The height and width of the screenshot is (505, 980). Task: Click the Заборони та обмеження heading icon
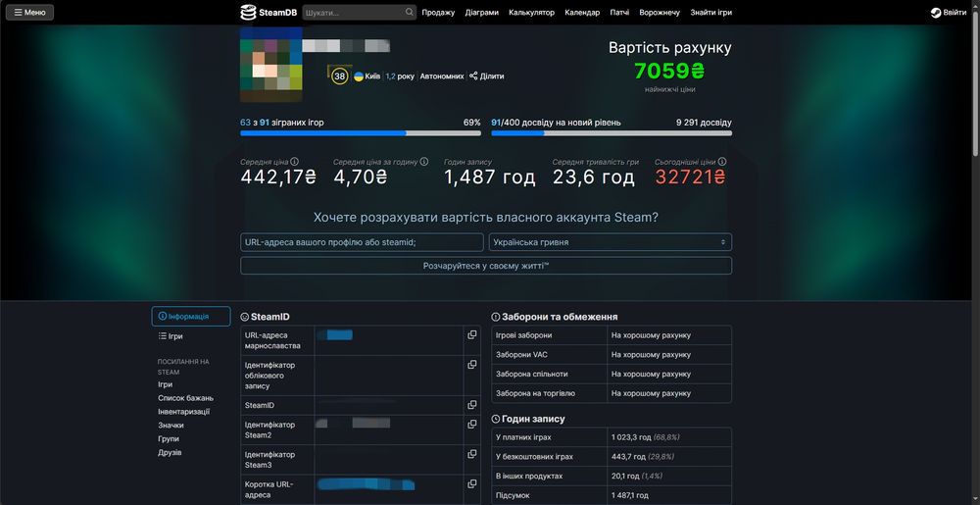(496, 317)
